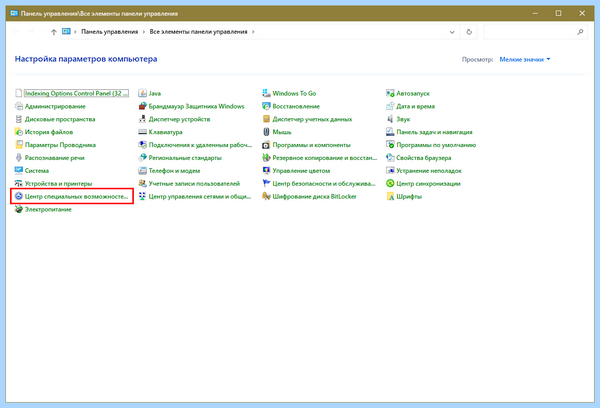Click Все элементы панели управления breadcrumb
Image resolution: width=600 pixels, height=408 pixels.
tap(198, 32)
